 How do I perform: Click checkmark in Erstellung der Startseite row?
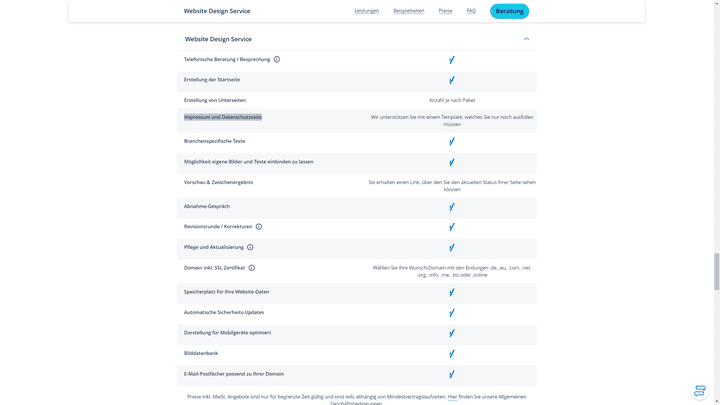(452, 80)
